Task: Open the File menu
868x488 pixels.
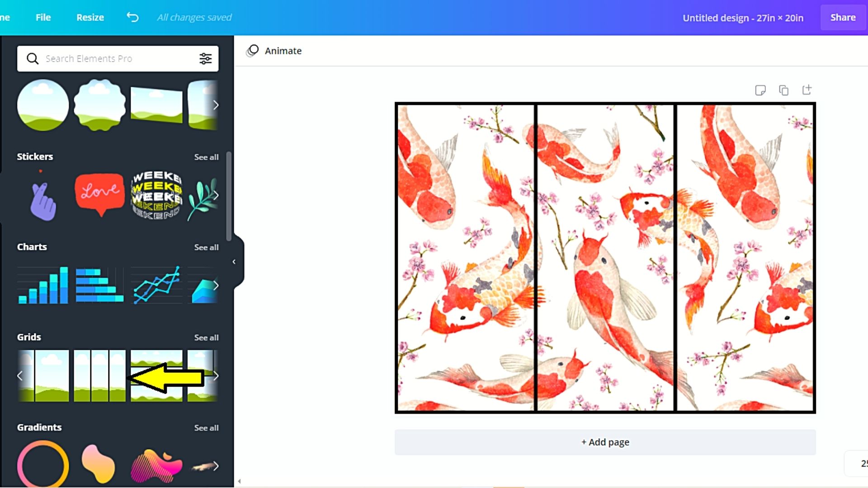Action: 43,17
